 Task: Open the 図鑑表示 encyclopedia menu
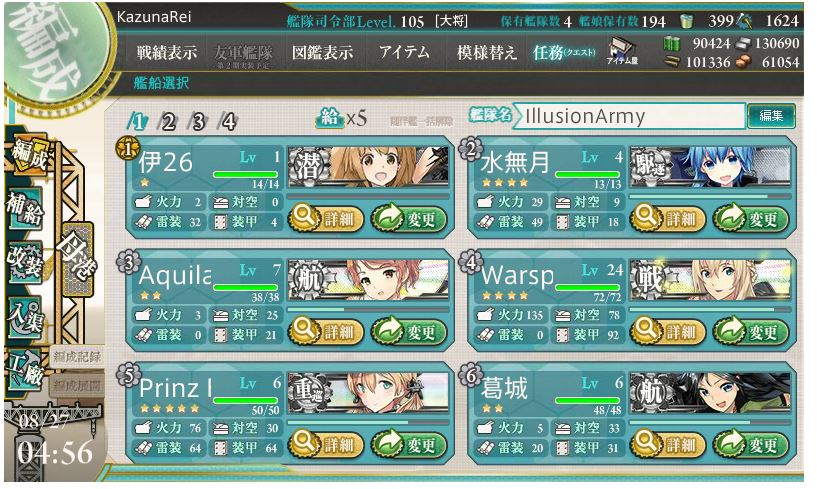pos(323,52)
